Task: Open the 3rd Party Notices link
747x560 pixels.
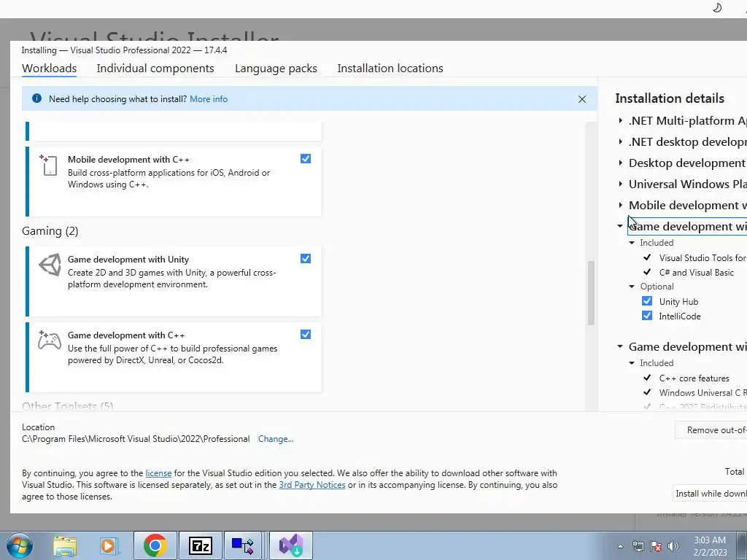Action: 312,485
